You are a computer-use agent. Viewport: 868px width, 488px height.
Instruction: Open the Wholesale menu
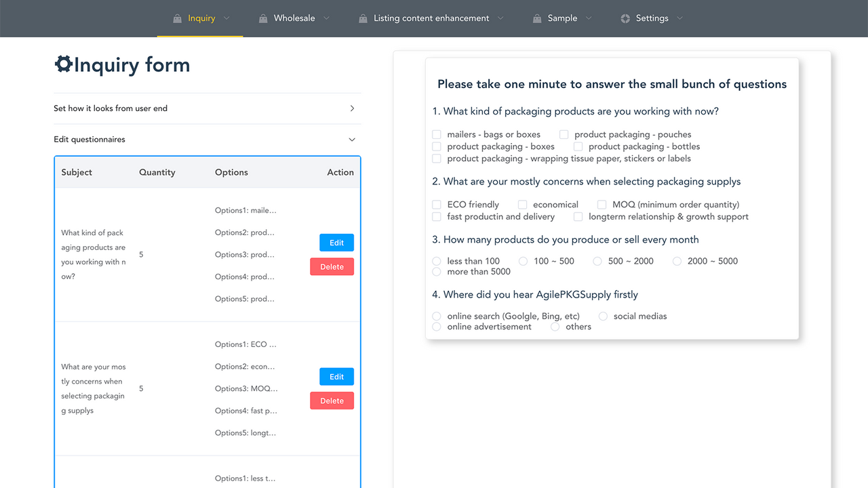pos(294,18)
